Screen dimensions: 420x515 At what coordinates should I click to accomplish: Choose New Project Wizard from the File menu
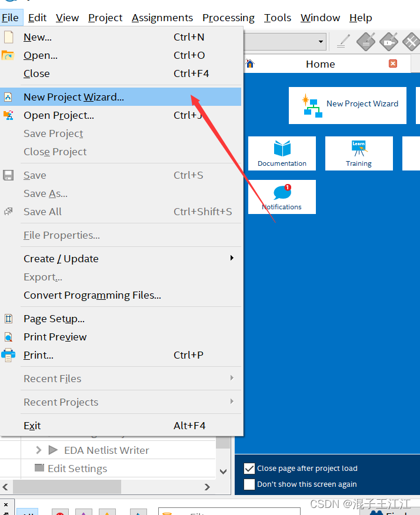pyautogui.click(x=121, y=97)
